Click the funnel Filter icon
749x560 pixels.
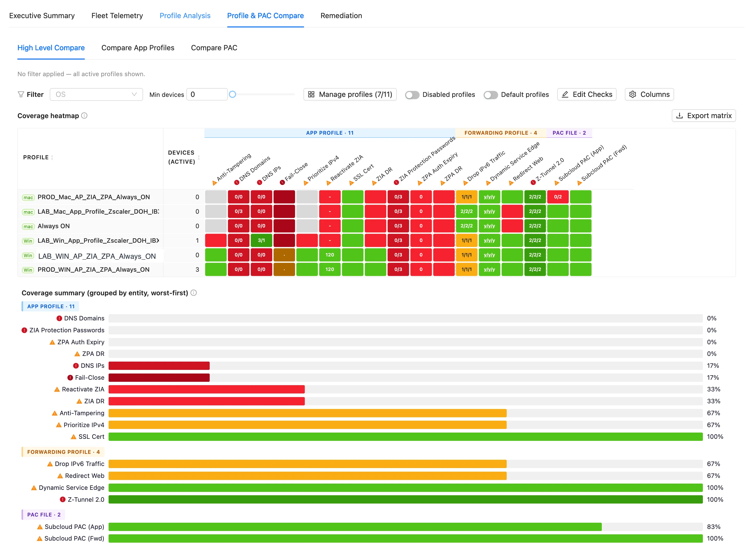tap(21, 94)
